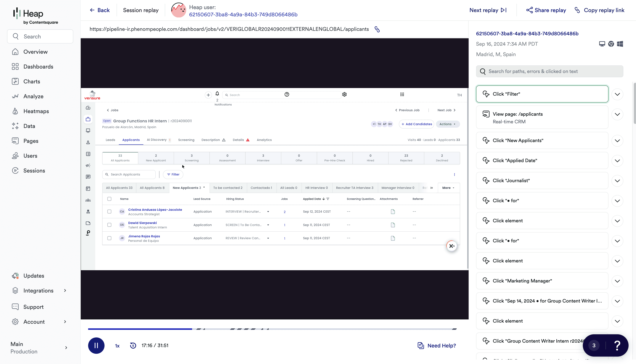
Task: Click the rewind 5 seconds icon
Action: (133, 345)
